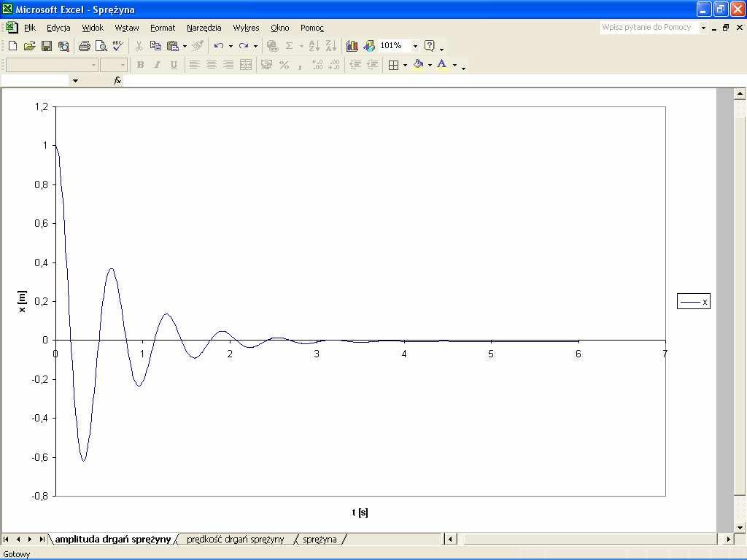This screenshot has height=560, width=747.
Task: Create a new workbook with New icon
Action: 13,46
